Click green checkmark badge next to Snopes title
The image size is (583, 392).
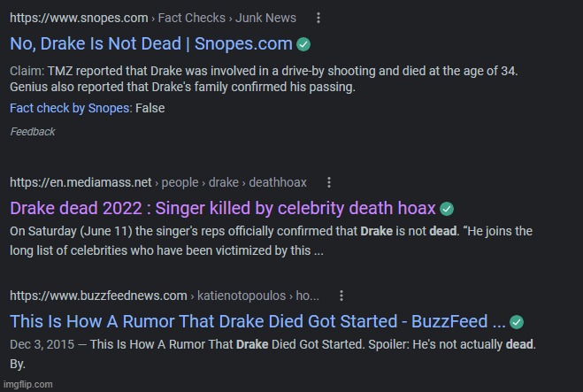pos(303,44)
